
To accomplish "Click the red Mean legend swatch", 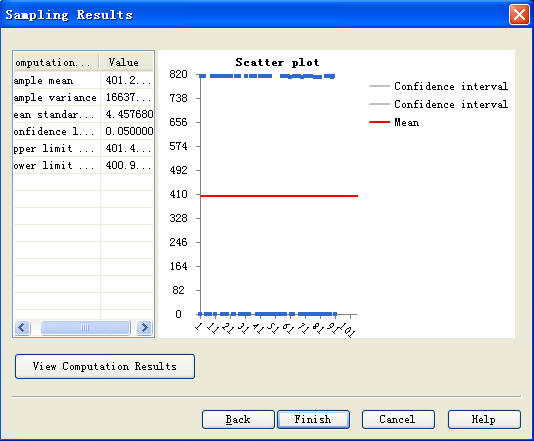I will [379, 122].
